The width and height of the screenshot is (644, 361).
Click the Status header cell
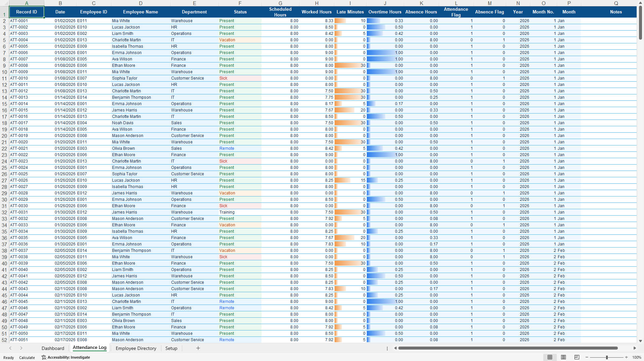click(x=240, y=12)
